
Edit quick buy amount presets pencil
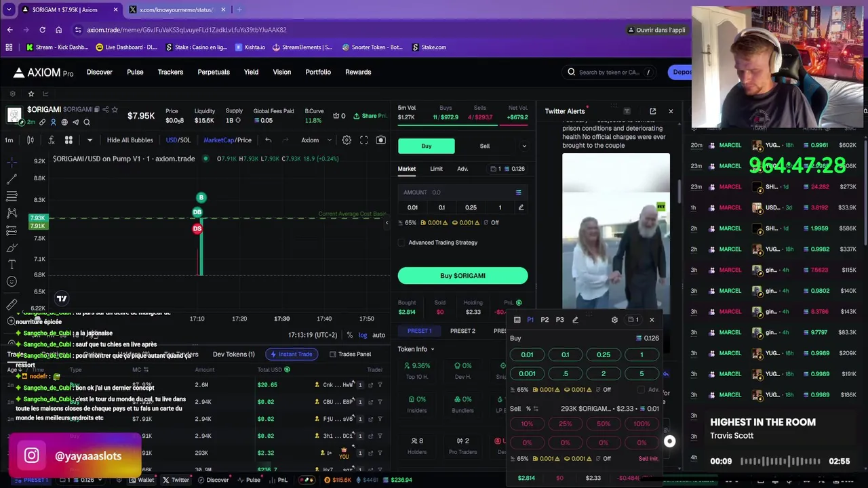tap(521, 207)
